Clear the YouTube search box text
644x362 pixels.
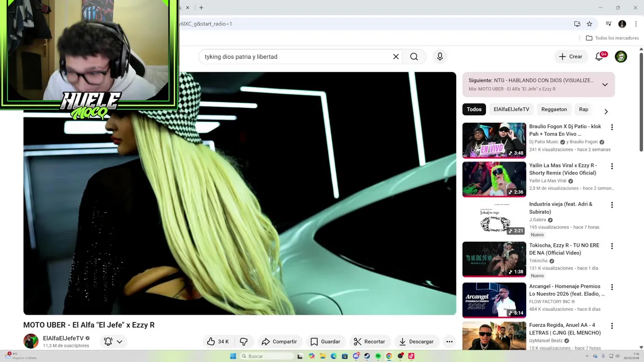pyautogui.click(x=396, y=57)
